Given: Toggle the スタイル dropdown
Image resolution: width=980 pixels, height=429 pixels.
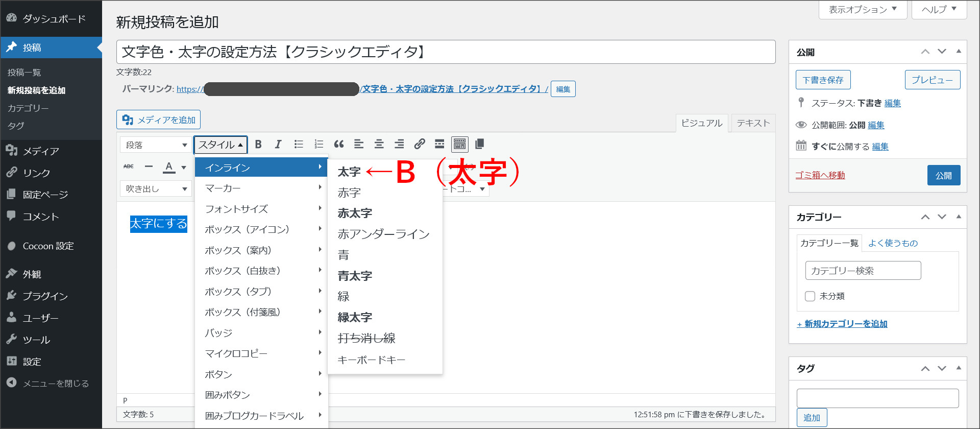Looking at the screenshot, I should coord(220,145).
